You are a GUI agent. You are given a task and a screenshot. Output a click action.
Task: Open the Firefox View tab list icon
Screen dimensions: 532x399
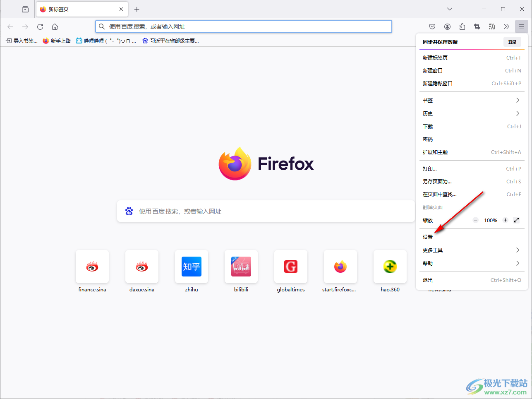point(25,9)
